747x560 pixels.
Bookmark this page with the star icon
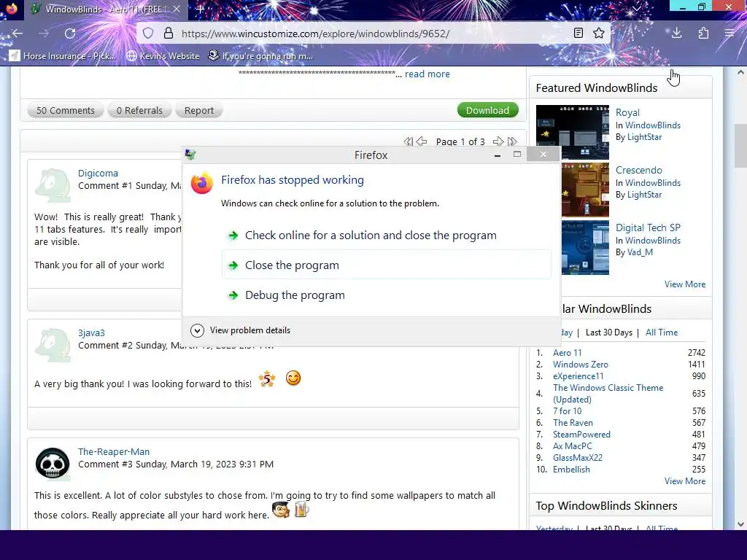pyautogui.click(x=598, y=34)
